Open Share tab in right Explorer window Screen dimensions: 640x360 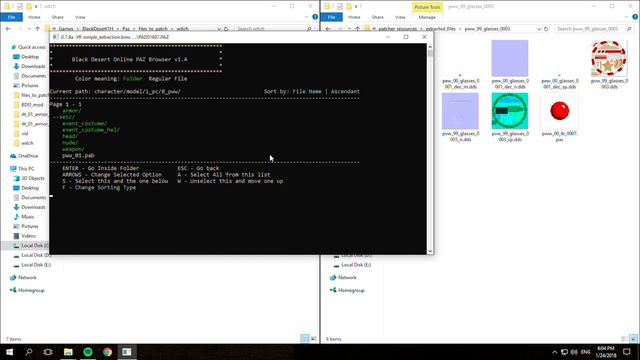point(378,17)
